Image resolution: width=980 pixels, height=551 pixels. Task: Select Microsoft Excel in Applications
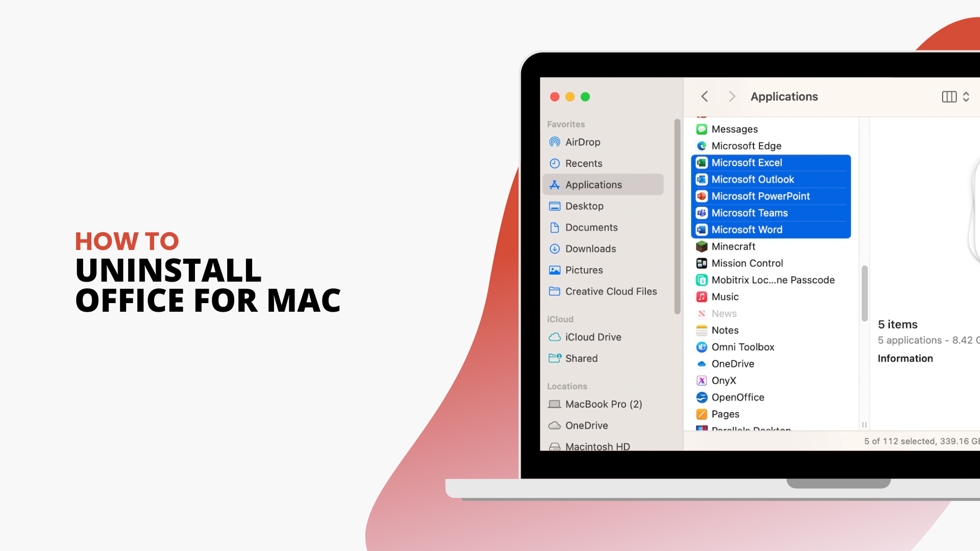[747, 162]
